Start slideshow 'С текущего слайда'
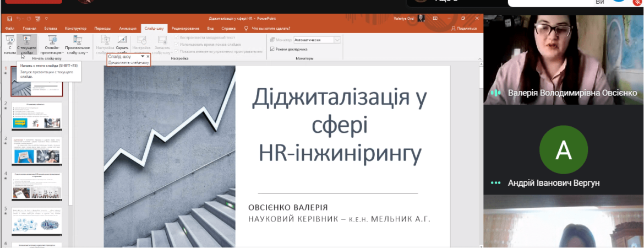644x248 pixels. [27, 45]
